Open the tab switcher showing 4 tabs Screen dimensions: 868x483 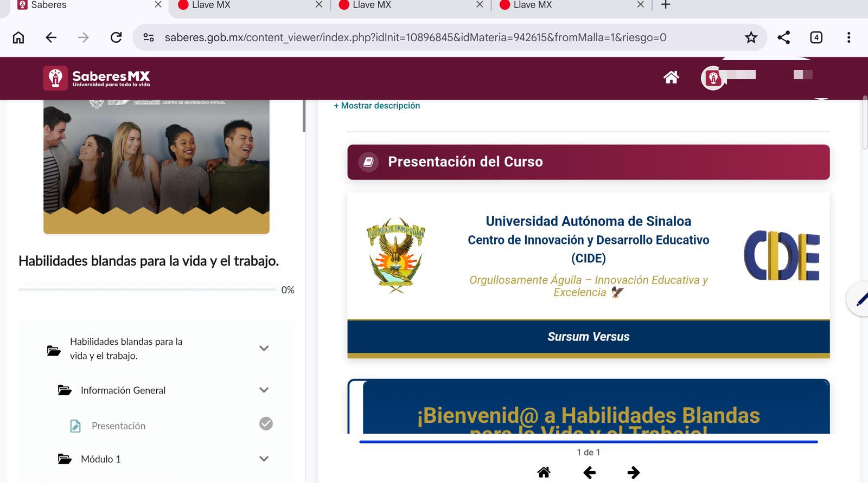click(x=816, y=37)
